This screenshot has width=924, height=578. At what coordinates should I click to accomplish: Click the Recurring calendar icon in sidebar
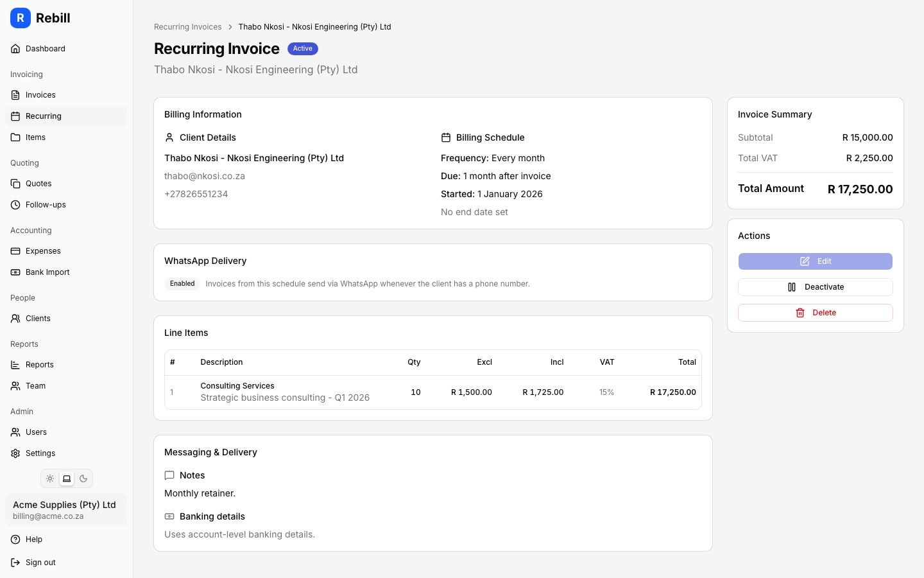pos(15,116)
